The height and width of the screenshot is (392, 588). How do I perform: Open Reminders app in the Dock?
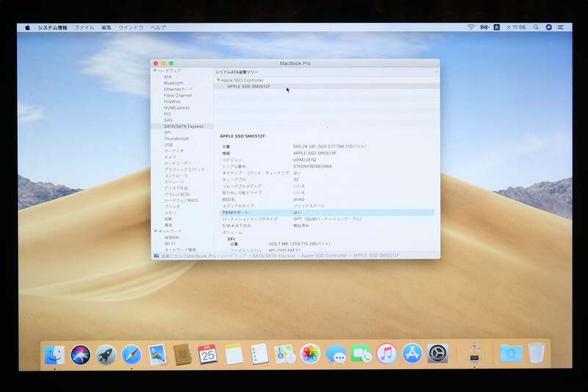[x=259, y=354]
